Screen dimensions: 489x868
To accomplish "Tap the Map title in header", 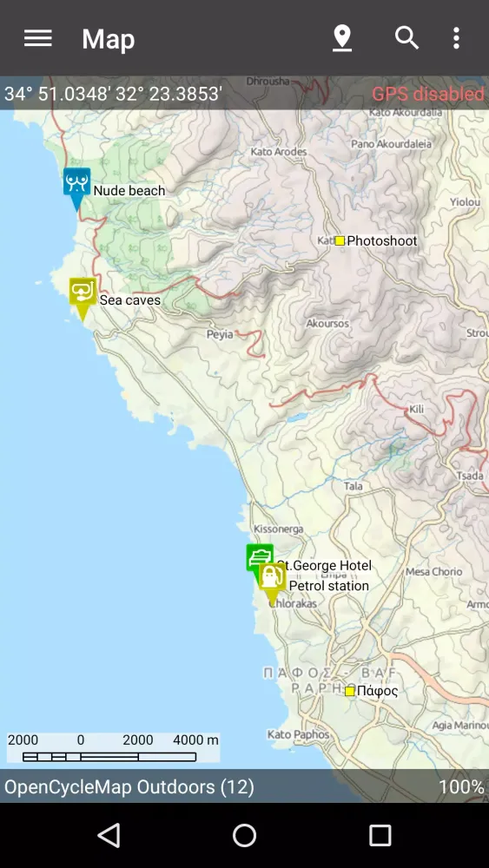I will pyautogui.click(x=108, y=39).
